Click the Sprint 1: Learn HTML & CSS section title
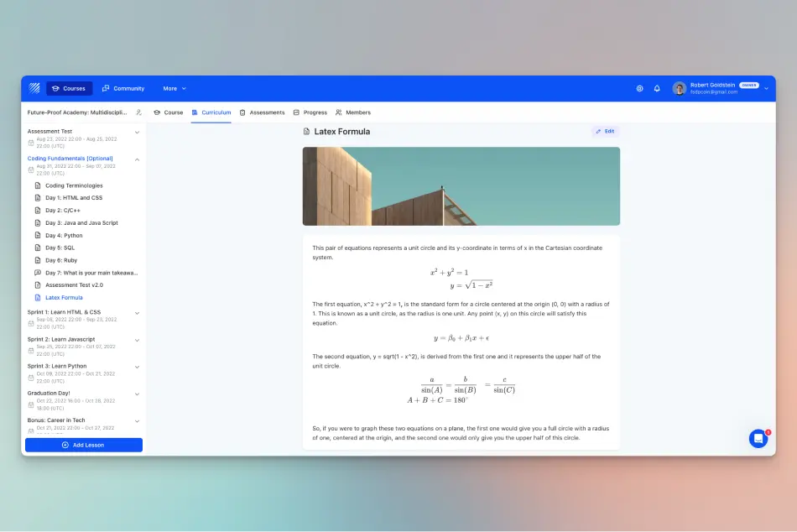Image resolution: width=797 pixels, height=532 pixels. [x=64, y=312]
